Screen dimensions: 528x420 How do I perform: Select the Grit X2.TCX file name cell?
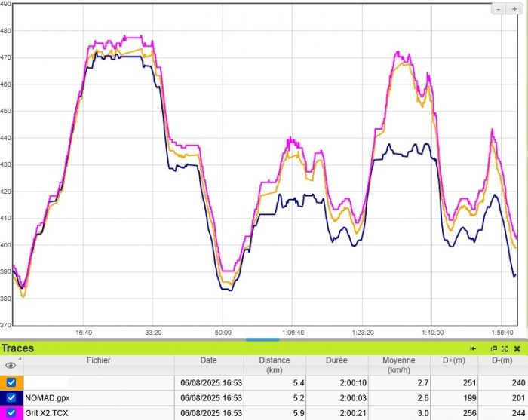(x=49, y=412)
